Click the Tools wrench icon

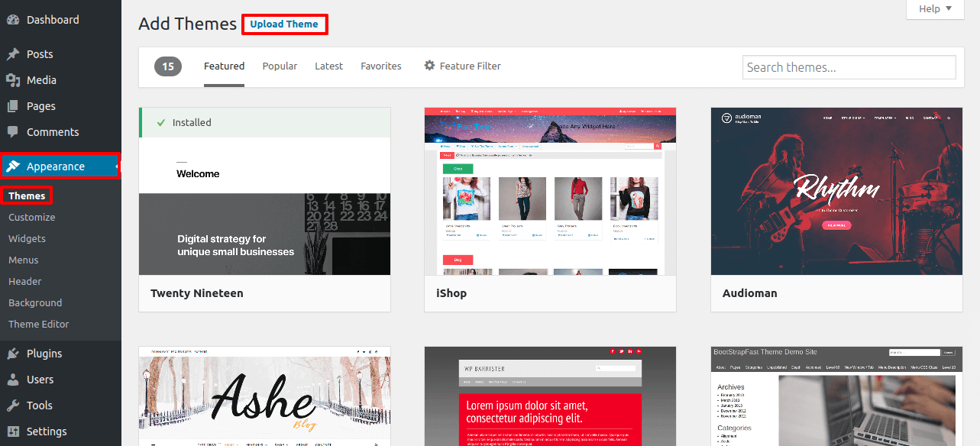pos(13,406)
